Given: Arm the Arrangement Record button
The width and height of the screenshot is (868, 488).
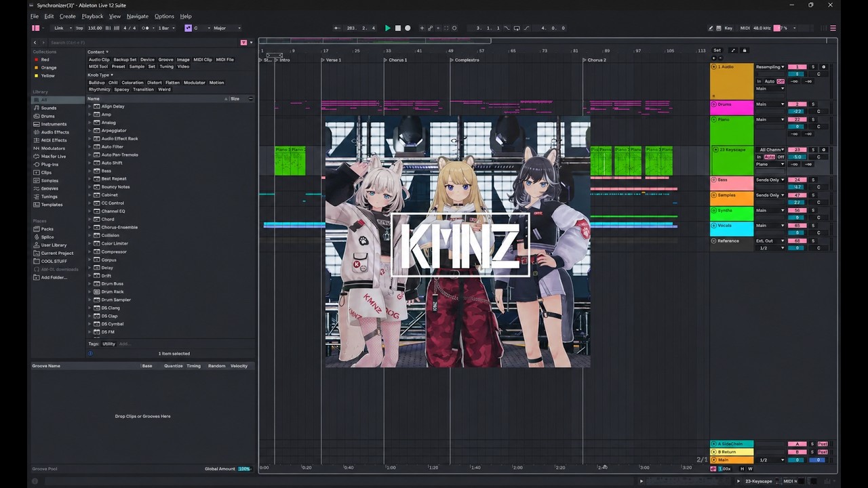Looking at the screenshot, I should pos(408,28).
